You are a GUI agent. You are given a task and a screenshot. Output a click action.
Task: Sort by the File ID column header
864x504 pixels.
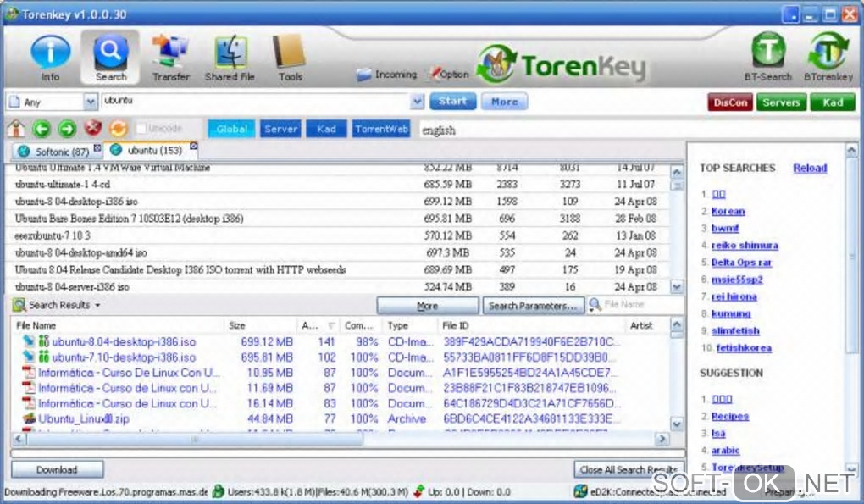531,325
